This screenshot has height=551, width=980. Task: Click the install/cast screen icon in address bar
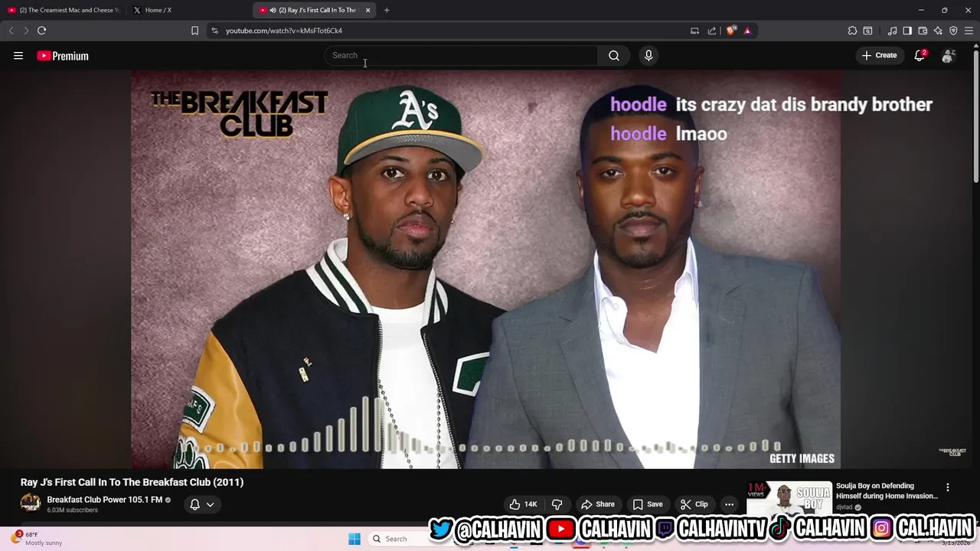click(694, 31)
